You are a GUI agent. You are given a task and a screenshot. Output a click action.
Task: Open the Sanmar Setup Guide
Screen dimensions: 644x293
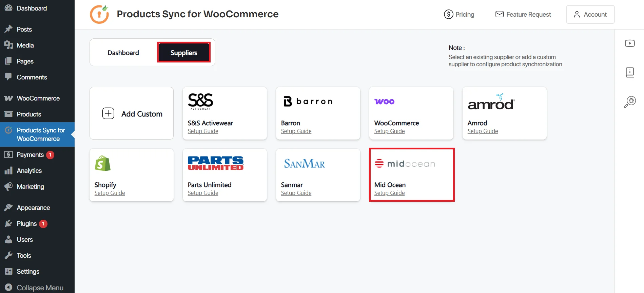296,193
